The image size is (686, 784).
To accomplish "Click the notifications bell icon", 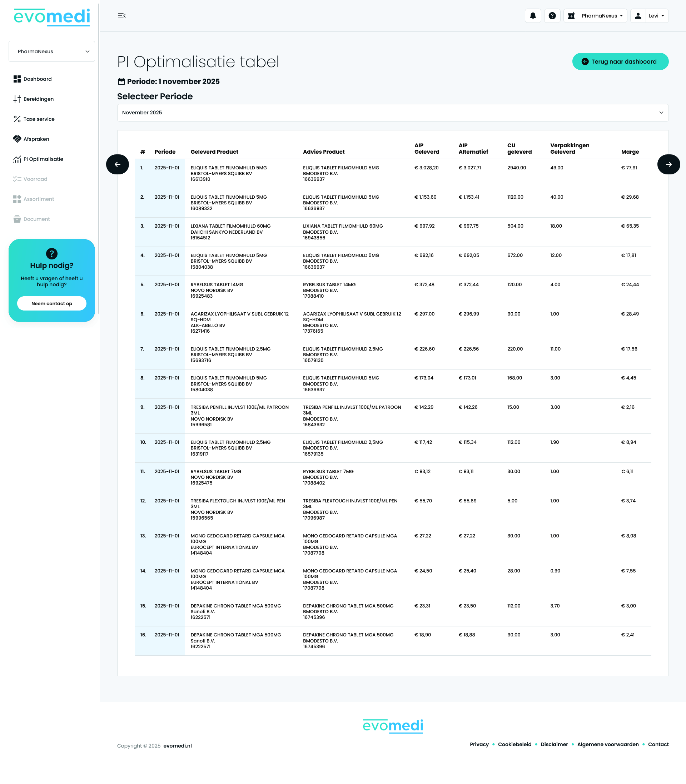I will tap(532, 16).
